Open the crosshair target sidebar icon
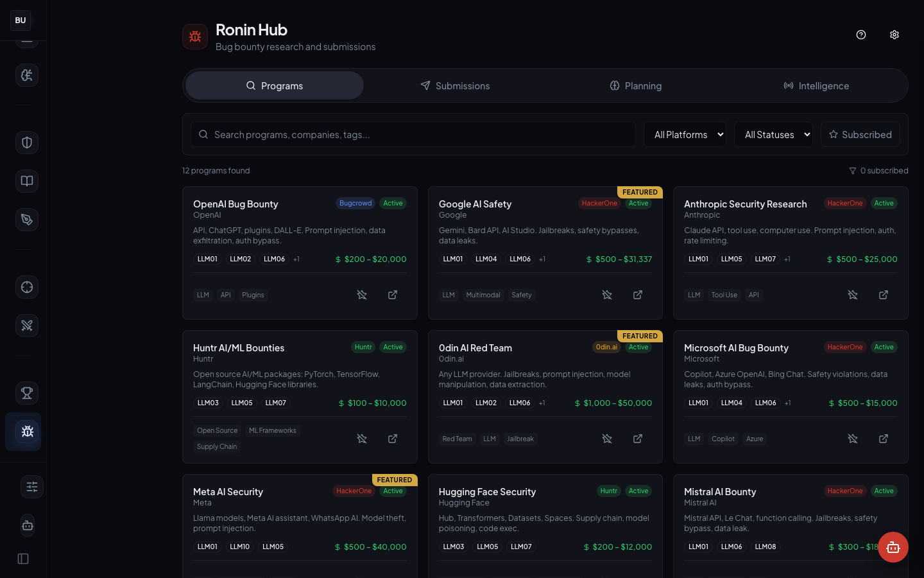This screenshot has height=578, width=924. tap(27, 287)
